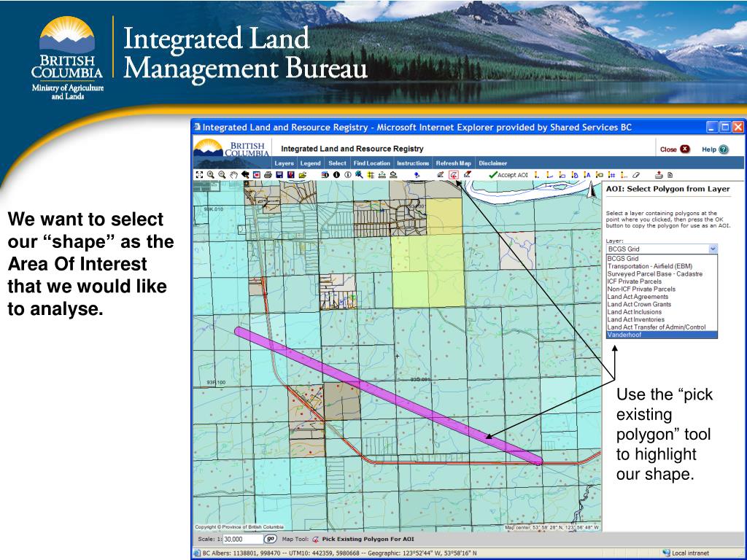Open the Select menu
The height and width of the screenshot is (560, 747).
[x=337, y=163]
